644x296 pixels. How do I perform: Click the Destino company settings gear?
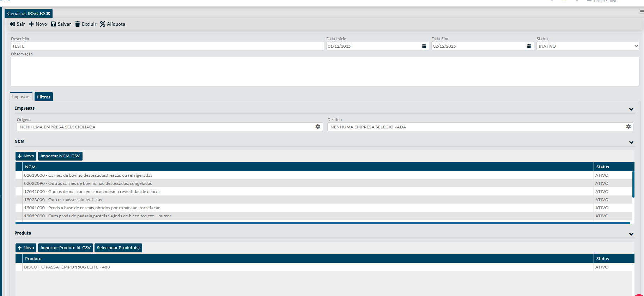(628, 127)
